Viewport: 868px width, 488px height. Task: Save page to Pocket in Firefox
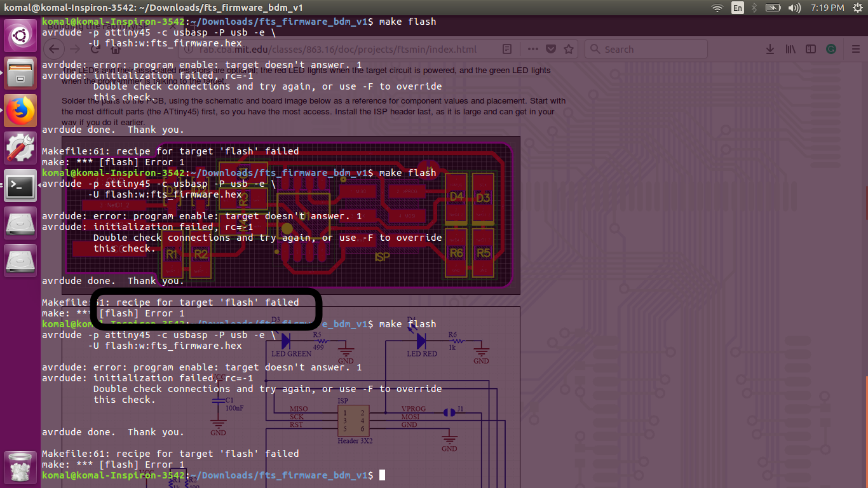tap(551, 49)
